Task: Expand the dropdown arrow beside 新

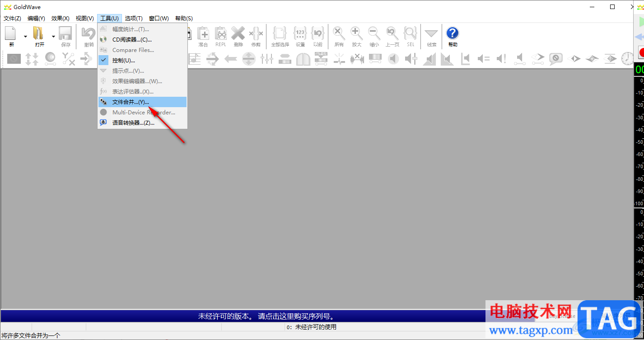Action: pyautogui.click(x=25, y=37)
